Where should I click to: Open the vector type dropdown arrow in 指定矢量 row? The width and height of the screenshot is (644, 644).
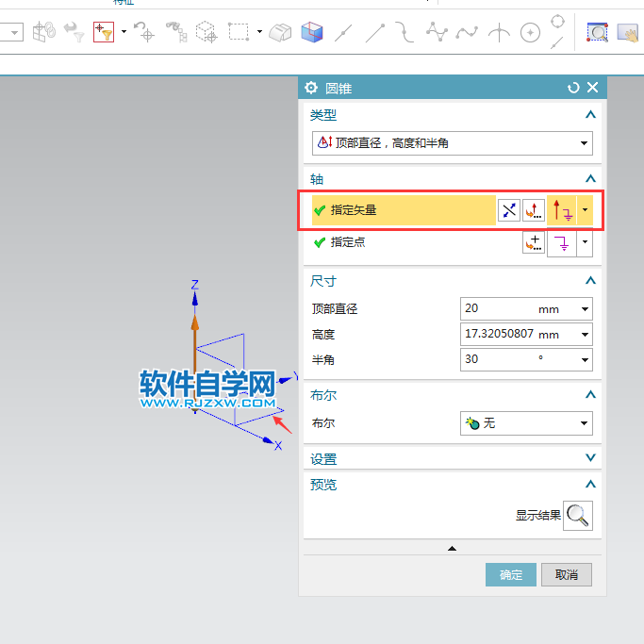tap(586, 210)
